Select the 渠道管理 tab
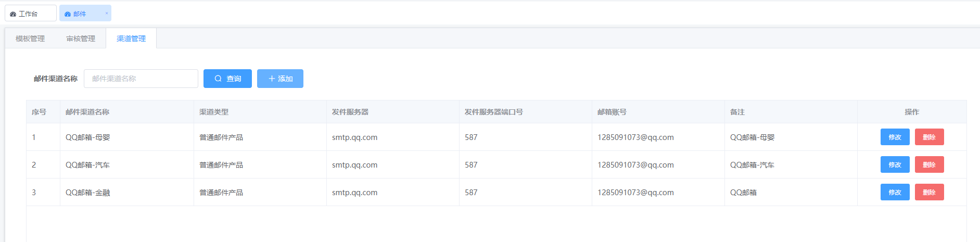 (x=131, y=39)
